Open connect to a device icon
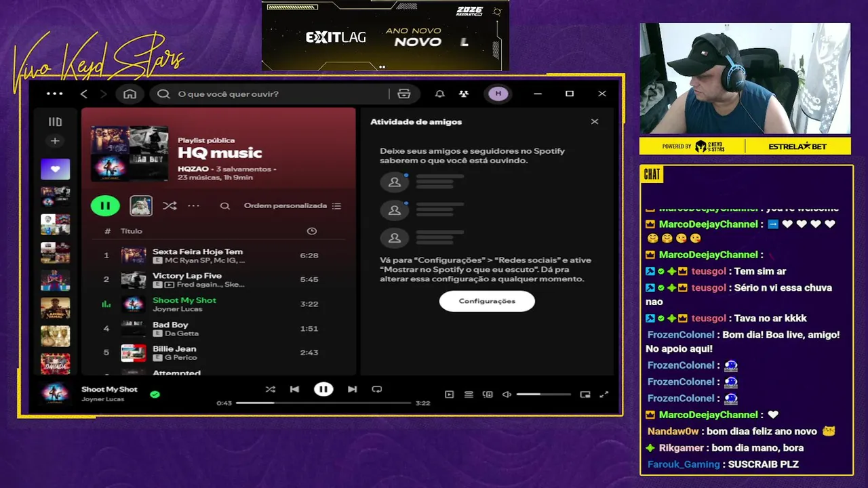This screenshot has height=488, width=868. [x=488, y=394]
